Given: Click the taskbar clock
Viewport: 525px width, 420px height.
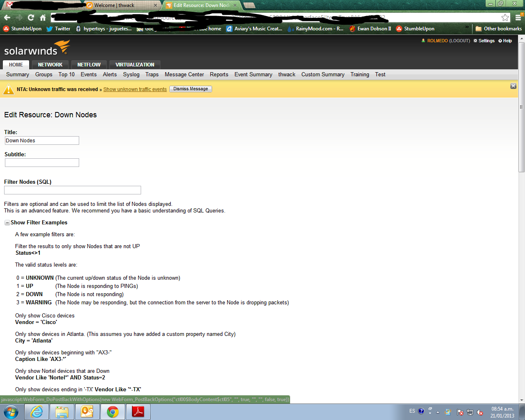Looking at the screenshot, I should tap(502, 412).
